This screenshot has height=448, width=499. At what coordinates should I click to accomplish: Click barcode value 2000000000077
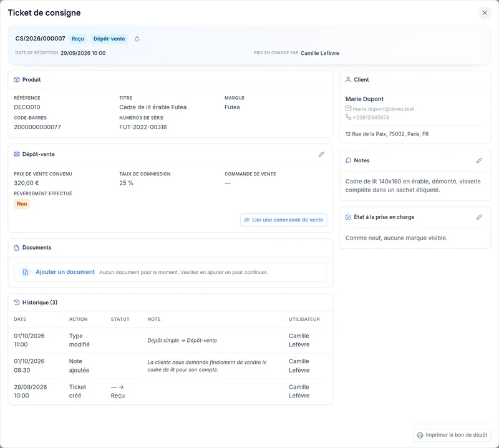click(37, 127)
